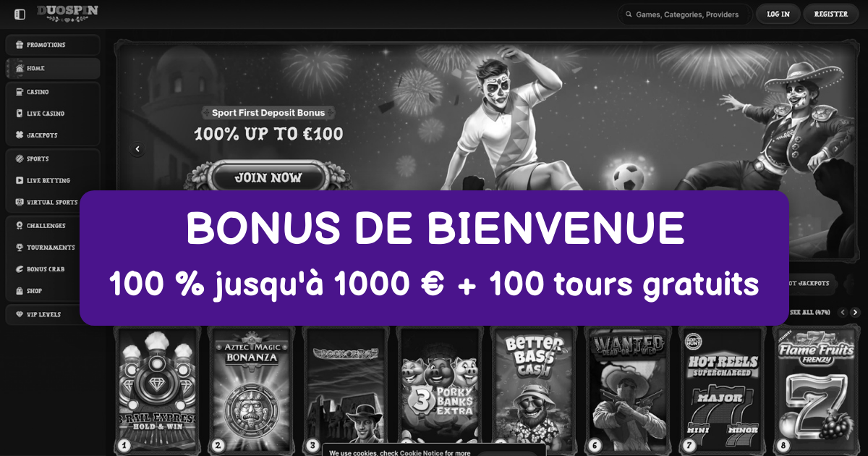
Task: Expand the VIP Levels section
Action: tap(53, 315)
